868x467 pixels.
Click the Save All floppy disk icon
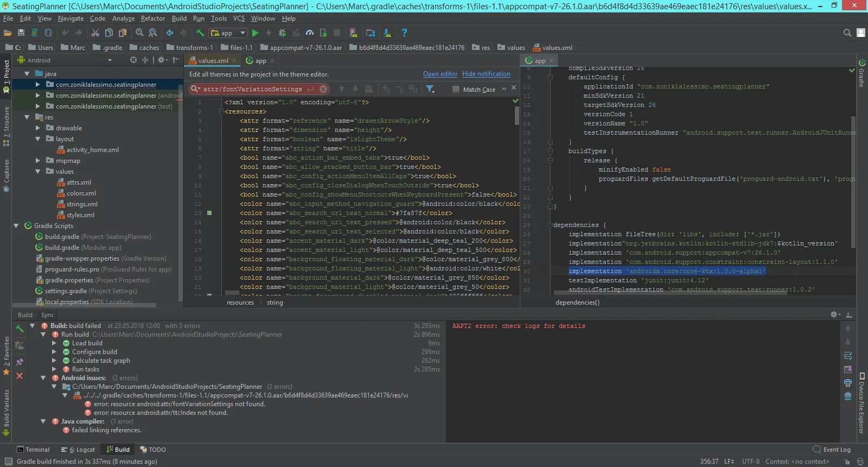point(21,33)
